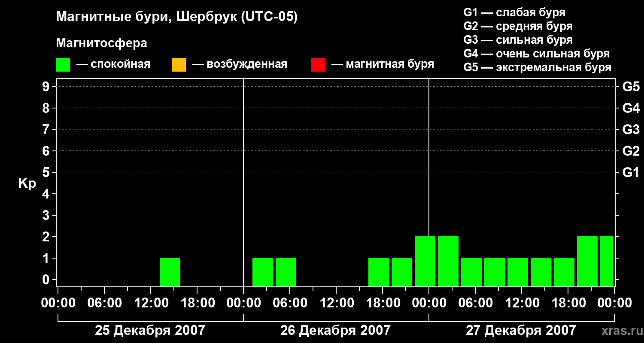This screenshot has height=343, width=644.
Task: Click the 'G3 — сильная буря' legend line
Action: tap(518, 39)
